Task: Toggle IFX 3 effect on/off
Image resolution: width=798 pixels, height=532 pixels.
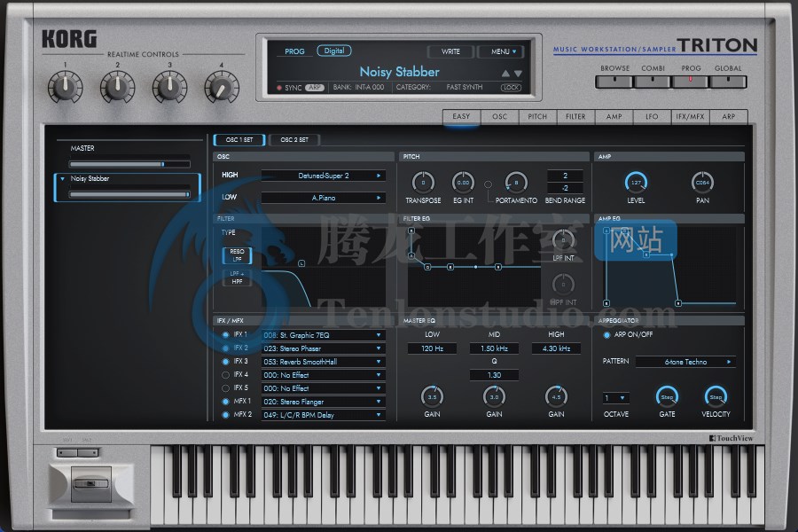Action: pos(225,362)
